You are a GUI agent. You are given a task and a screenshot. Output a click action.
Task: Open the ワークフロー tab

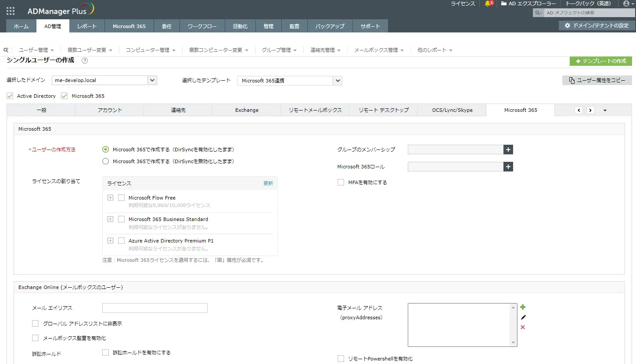202,26
